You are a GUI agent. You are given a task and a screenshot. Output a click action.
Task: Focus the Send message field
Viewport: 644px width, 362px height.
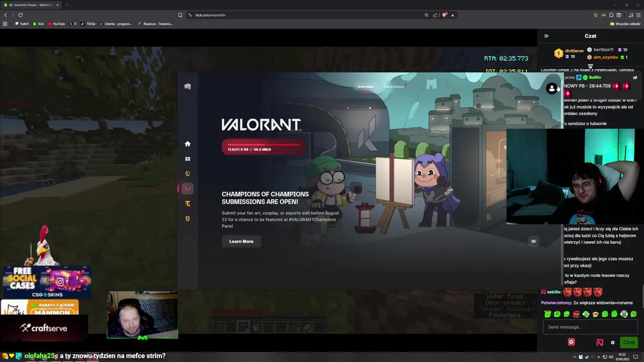point(590,327)
